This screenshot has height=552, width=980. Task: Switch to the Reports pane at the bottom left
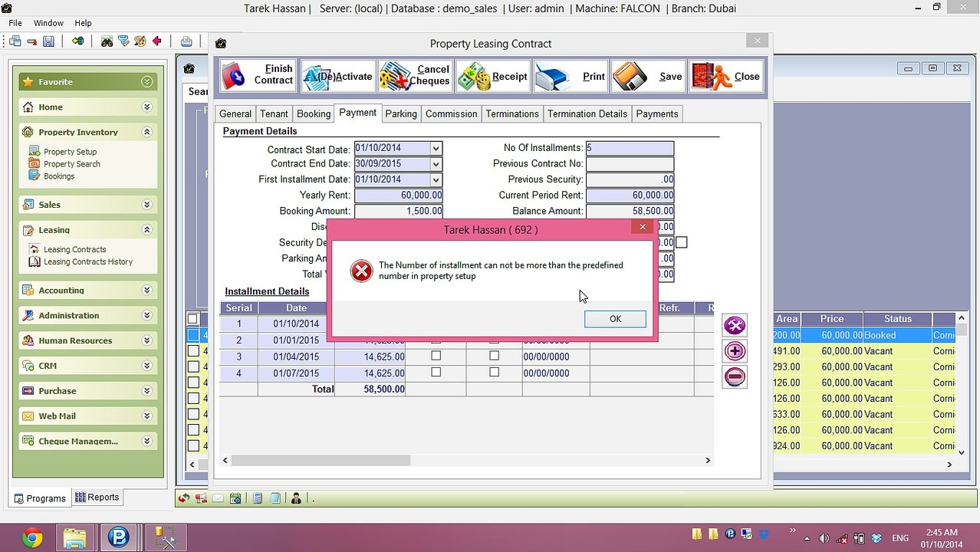coord(97,497)
